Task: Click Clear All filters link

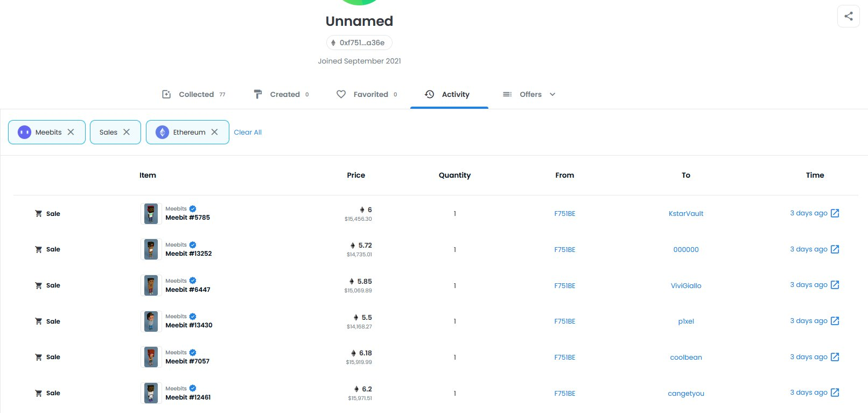Action: tap(248, 132)
